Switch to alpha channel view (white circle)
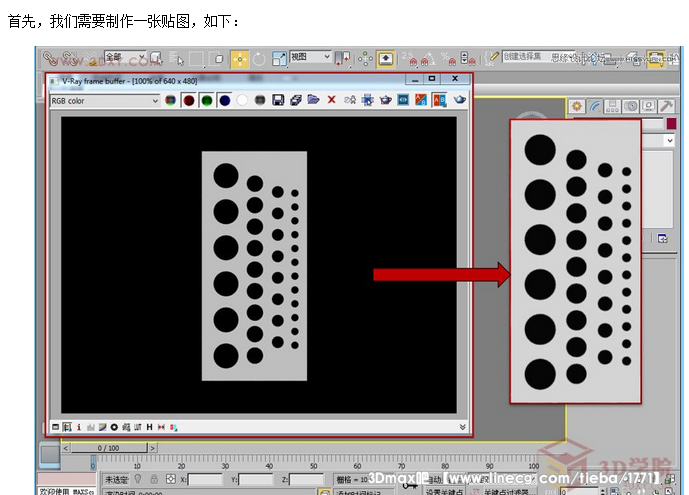This screenshot has width=689, height=495. (242, 101)
